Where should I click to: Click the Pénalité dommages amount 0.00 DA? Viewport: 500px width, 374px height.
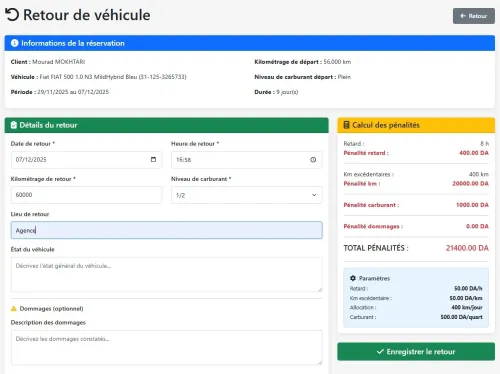coord(477,226)
